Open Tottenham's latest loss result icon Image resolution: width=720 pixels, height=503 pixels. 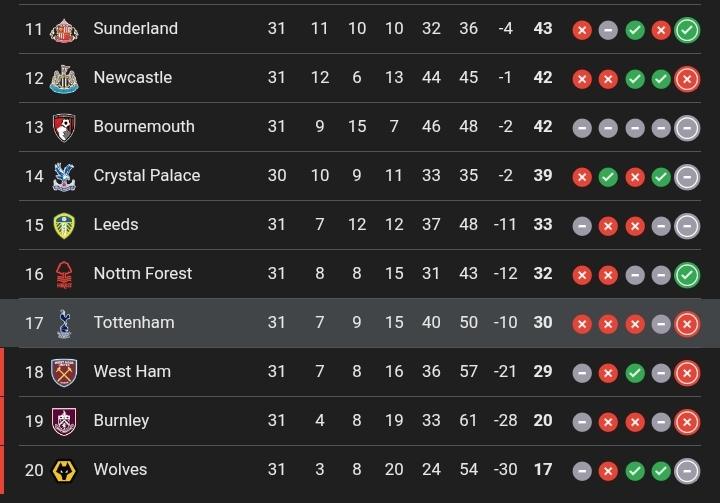(x=687, y=323)
